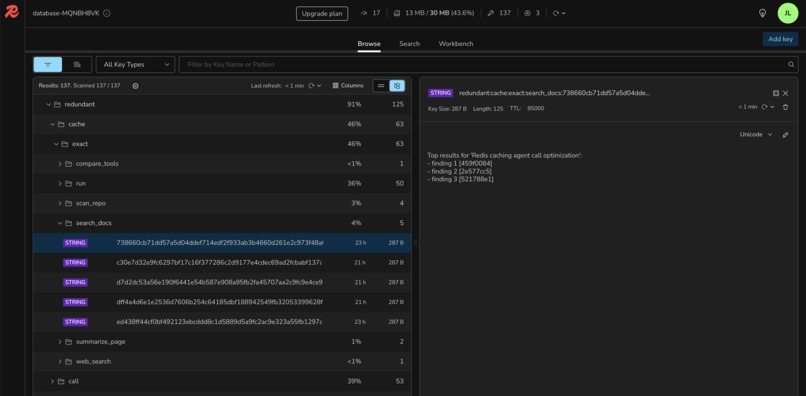806x396 pixels.
Task: Close the key details panel
Action: pyautogui.click(x=785, y=93)
